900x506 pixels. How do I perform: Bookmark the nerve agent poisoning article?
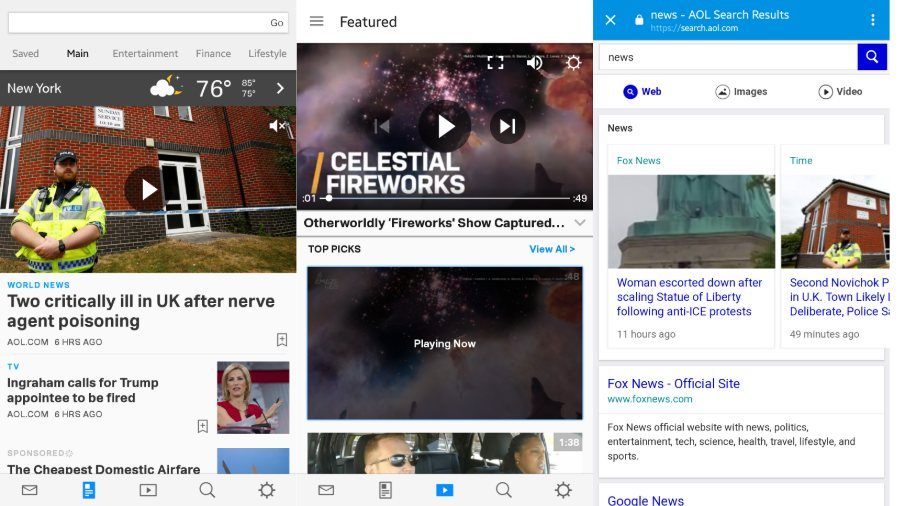tap(282, 340)
